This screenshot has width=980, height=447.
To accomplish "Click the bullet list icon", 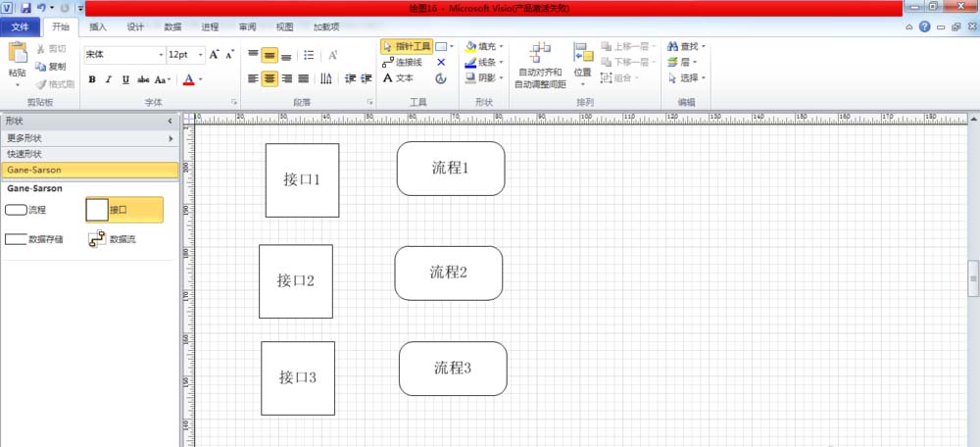I will (x=309, y=55).
